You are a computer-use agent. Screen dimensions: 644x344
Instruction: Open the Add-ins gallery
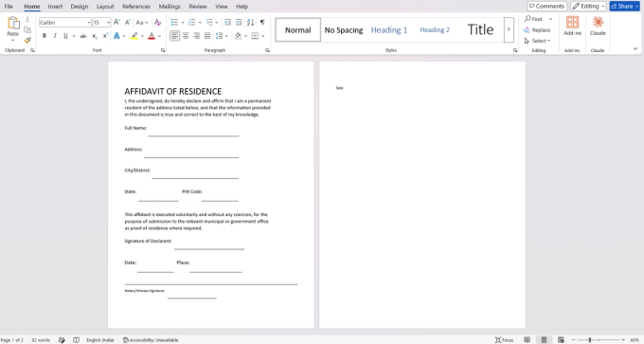tap(572, 26)
